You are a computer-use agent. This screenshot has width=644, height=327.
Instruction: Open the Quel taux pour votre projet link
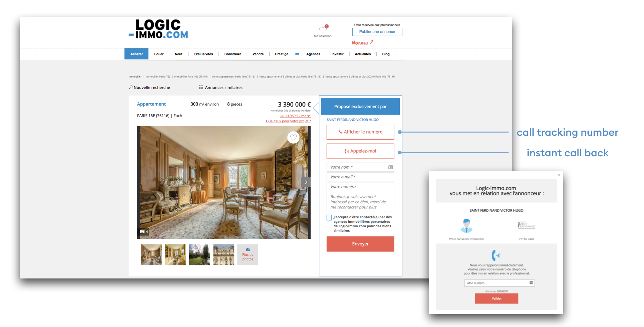(288, 121)
